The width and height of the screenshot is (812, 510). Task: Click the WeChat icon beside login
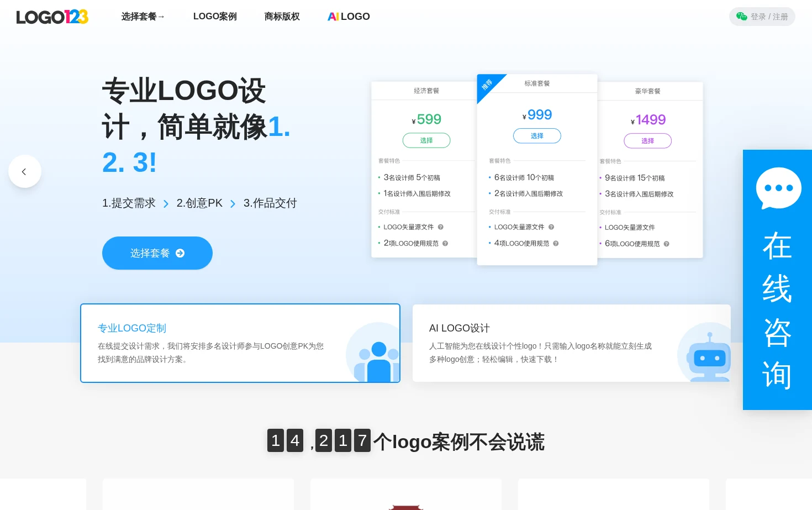tap(742, 17)
